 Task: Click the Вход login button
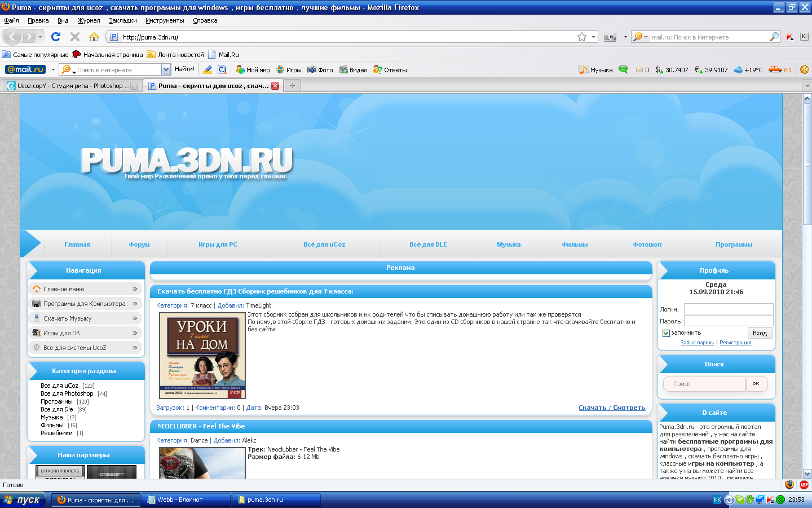click(760, 333)
